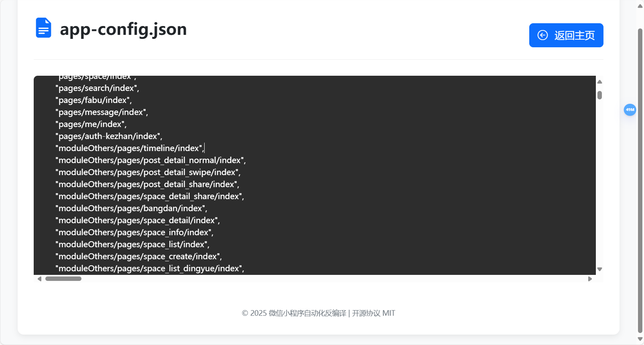Click the up arrow of the code viewer scrollbar
The width and height of the screenshot is (644, 345).
(599, 82)
